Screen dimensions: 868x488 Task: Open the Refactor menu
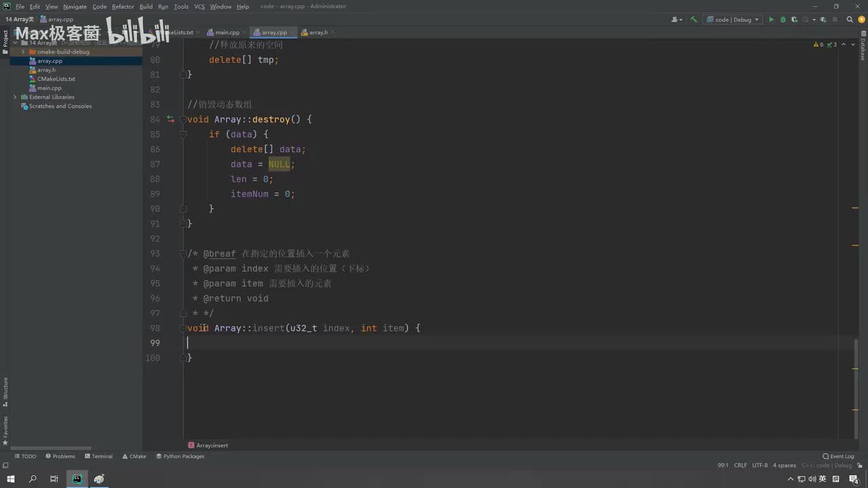pyautogui.click(x=123, y=6)
